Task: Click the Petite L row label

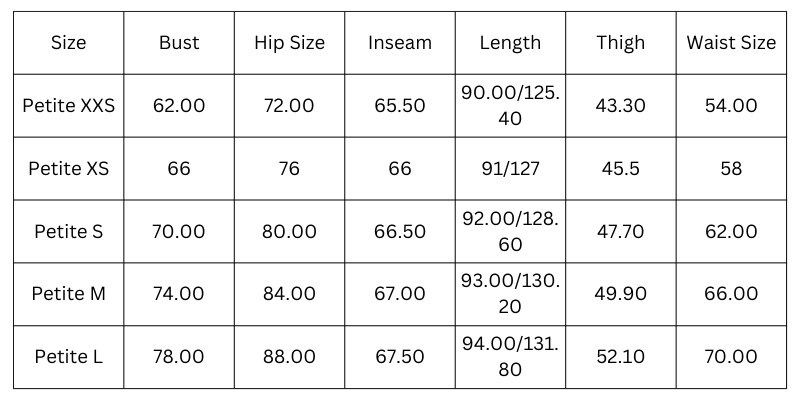Action: click(x=69, y=357)
